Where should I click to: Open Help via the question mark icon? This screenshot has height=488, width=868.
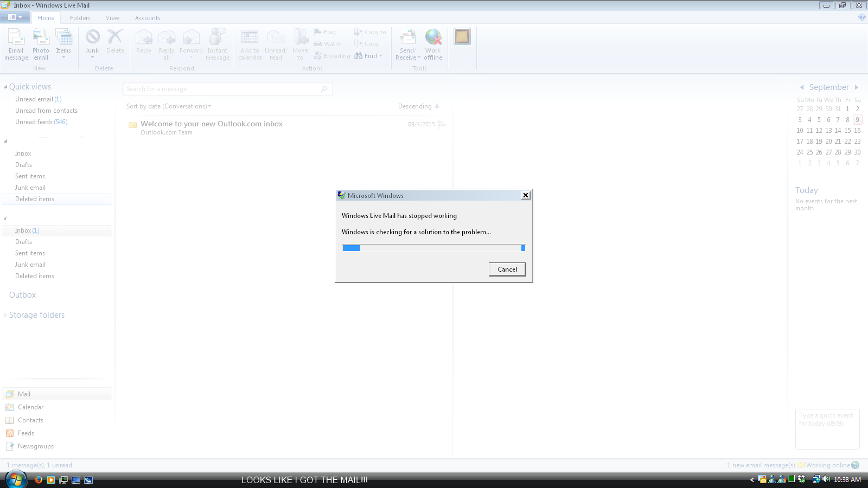pos(862,17)
